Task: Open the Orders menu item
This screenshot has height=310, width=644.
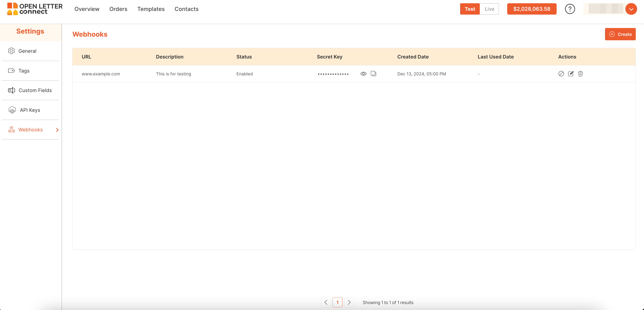Action: point(118,9)
